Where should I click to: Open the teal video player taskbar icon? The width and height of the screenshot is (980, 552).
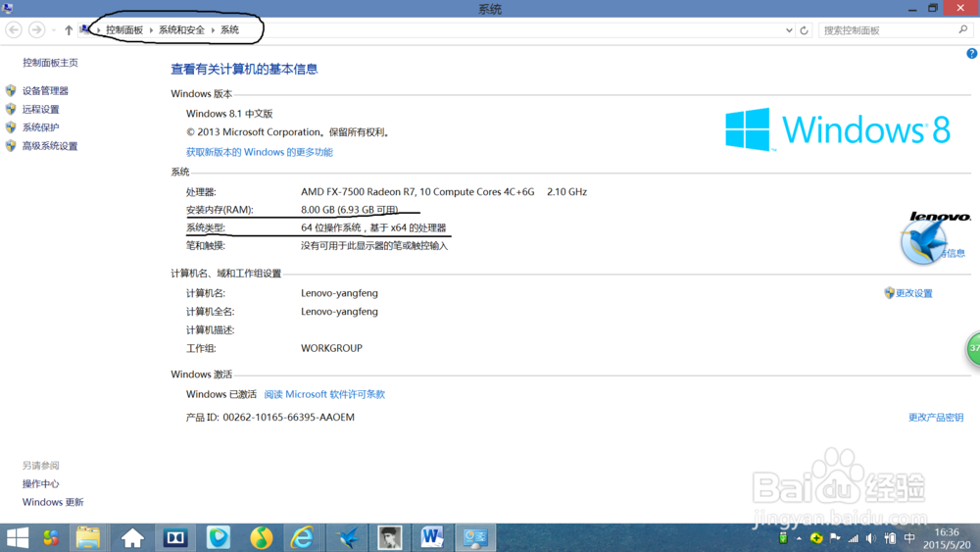[x=219, y=537]
